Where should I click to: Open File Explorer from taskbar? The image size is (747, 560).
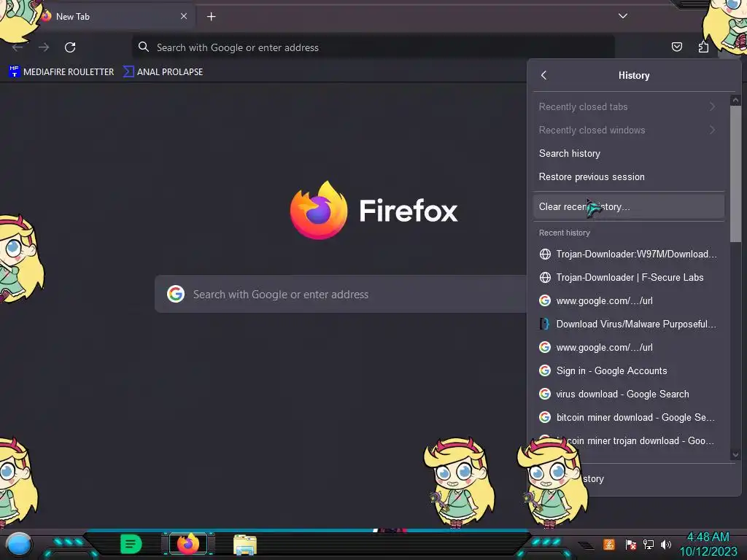pyautogui.click(x=245, y=544)
